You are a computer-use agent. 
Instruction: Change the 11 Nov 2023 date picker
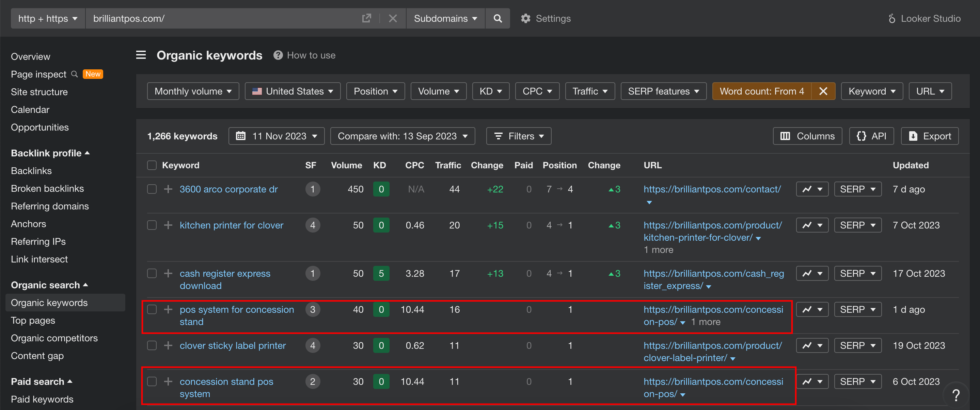276,136
